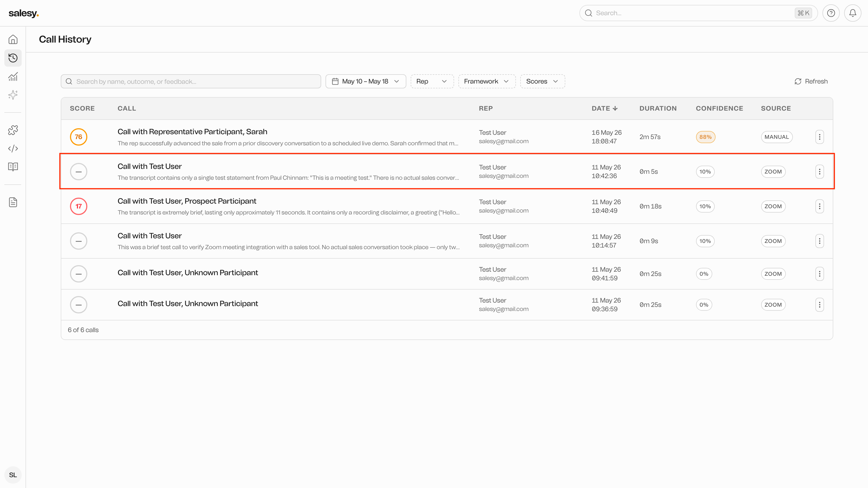Open Call with Test User at 10:14:57

[x=149, y=236]
